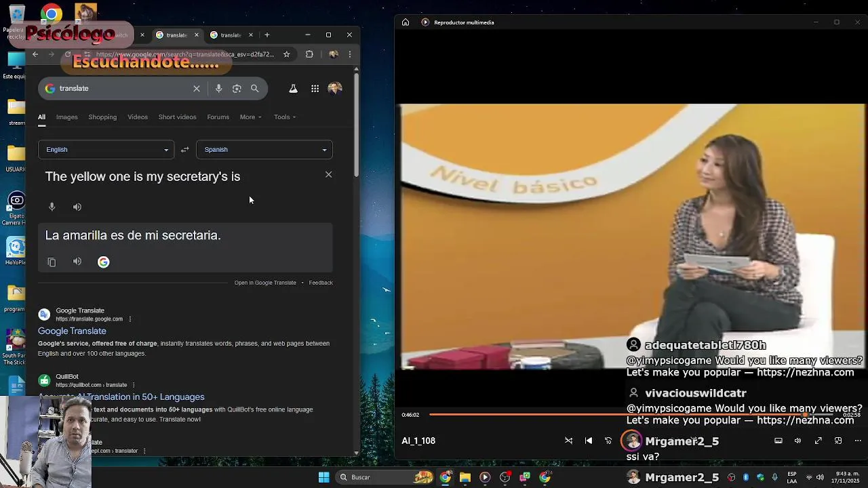Open OBS Studio from taskbar
Viewport: 868px width, 488px height.
[x=505, y=477]
